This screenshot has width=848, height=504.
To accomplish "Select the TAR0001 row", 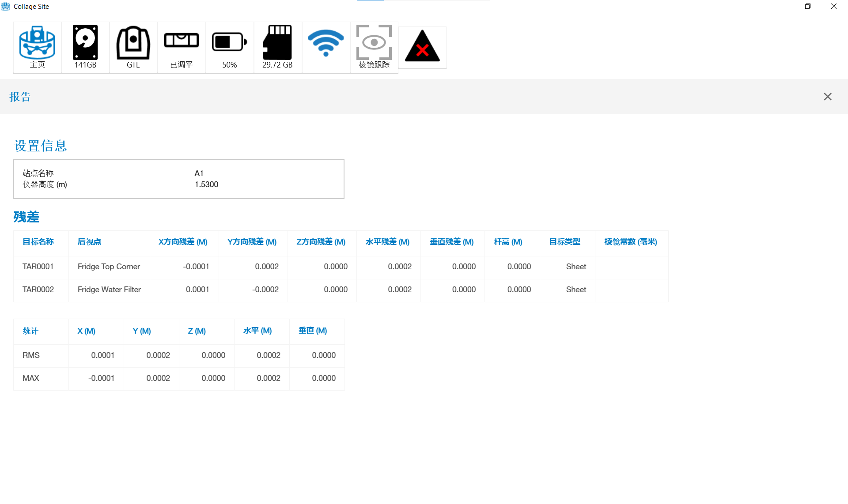I will click(x=38, y=267).
